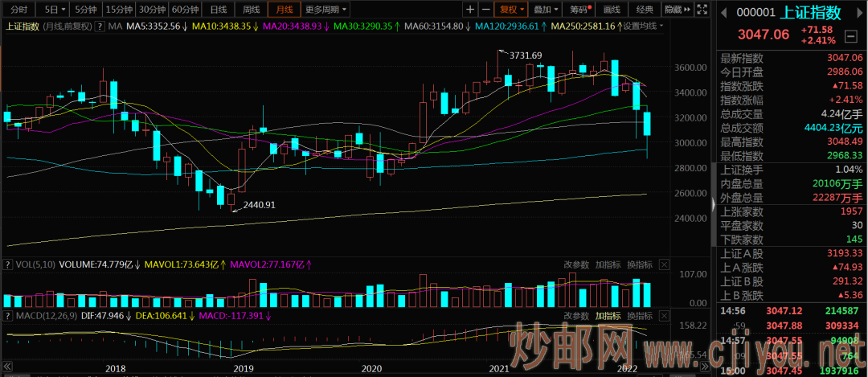868x377 pixels.
Task: Hide toolbar with 隐藏 button
Action: (x=678, y=10)
